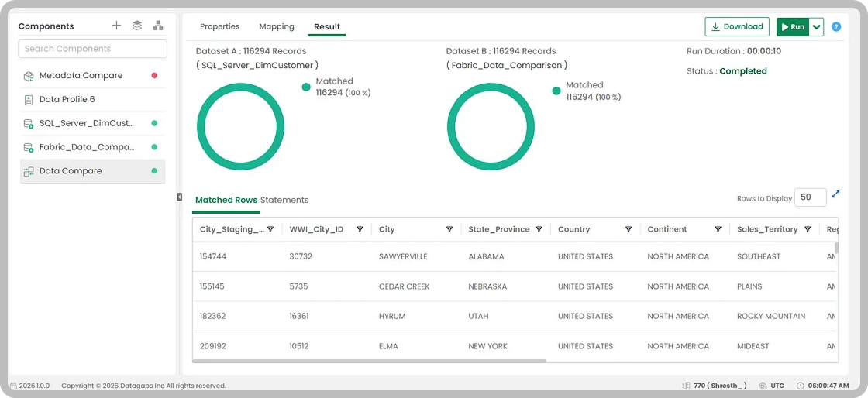
Task: Click the Metadata Compare component icon
Action: (29, 76)
